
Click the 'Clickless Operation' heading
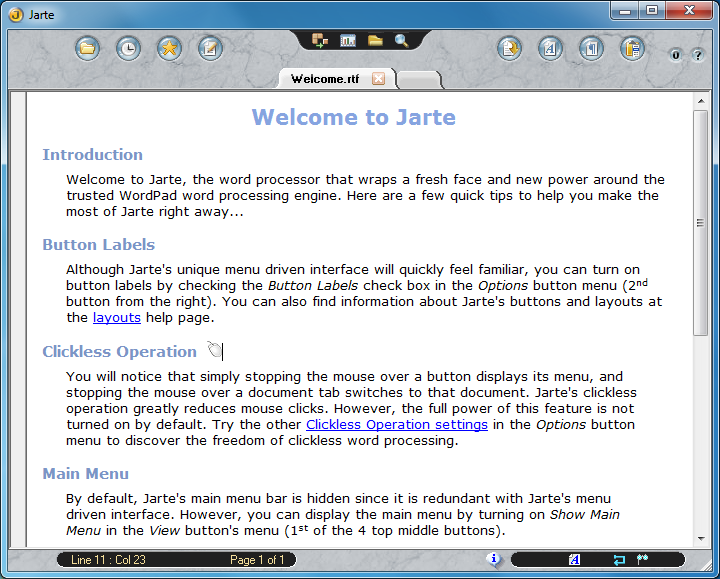click(119, 351)
